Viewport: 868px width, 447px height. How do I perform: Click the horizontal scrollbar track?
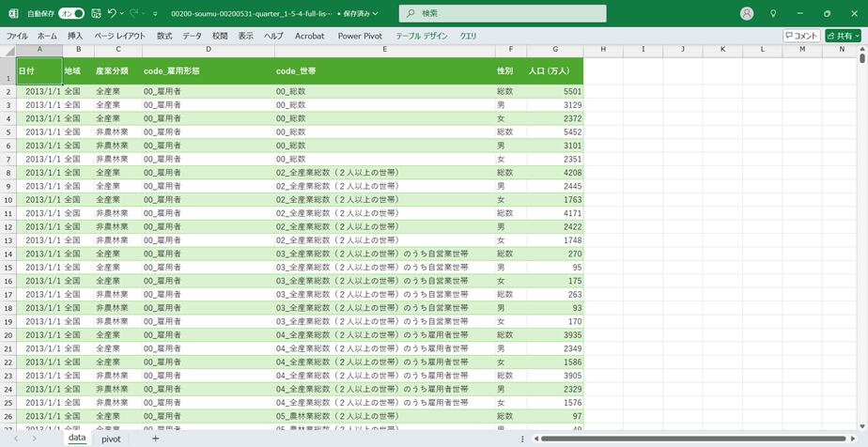[x=695, y=439]
